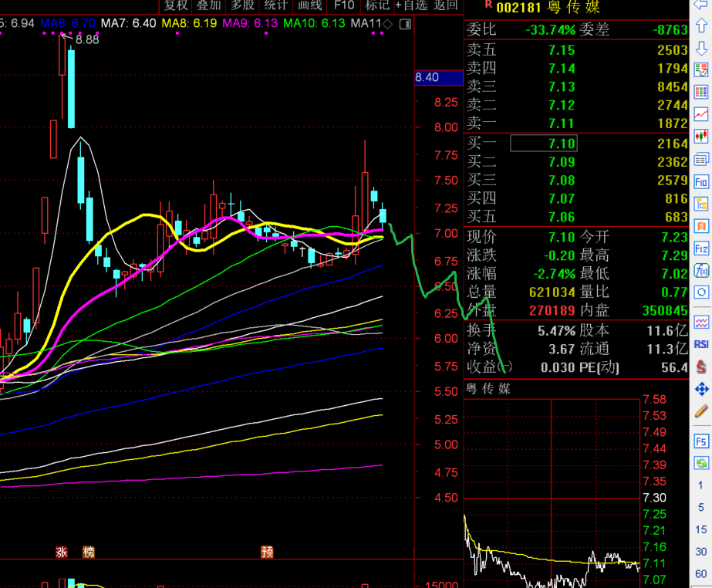Click the MA8: 6.19 indicator label
The width and height of the screenshot is (712, 588).
tap(189, 23)
